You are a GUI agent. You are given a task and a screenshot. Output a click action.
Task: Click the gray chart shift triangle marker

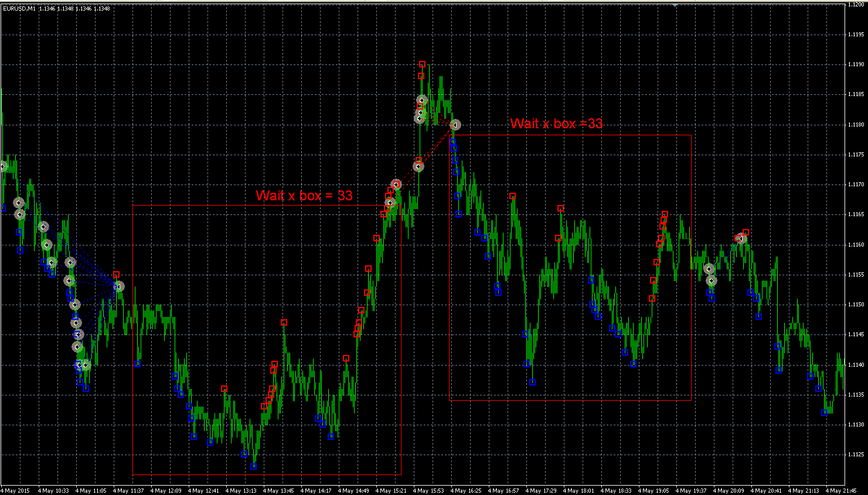(675, 5)
